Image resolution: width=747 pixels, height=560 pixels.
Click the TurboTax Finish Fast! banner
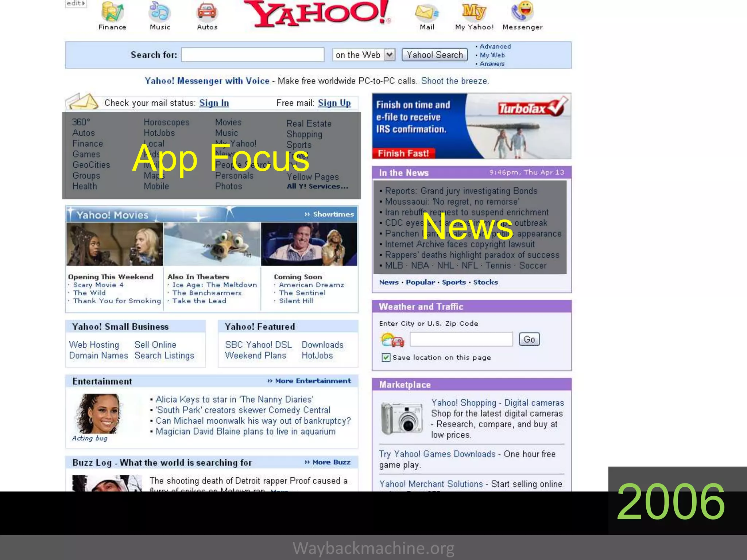tap(471, 126)
